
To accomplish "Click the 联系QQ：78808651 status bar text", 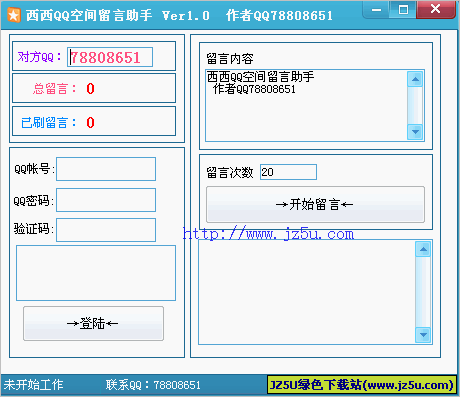I will click(x=153, y=385).
